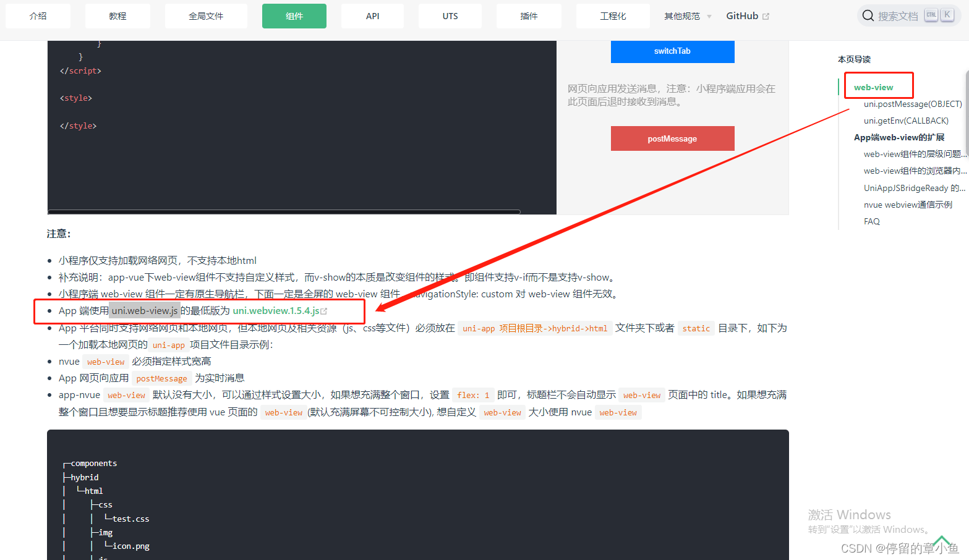This screenshot has width=969, height=560.
Task: Open the UTS tab
Action: [x=450, y=16]
